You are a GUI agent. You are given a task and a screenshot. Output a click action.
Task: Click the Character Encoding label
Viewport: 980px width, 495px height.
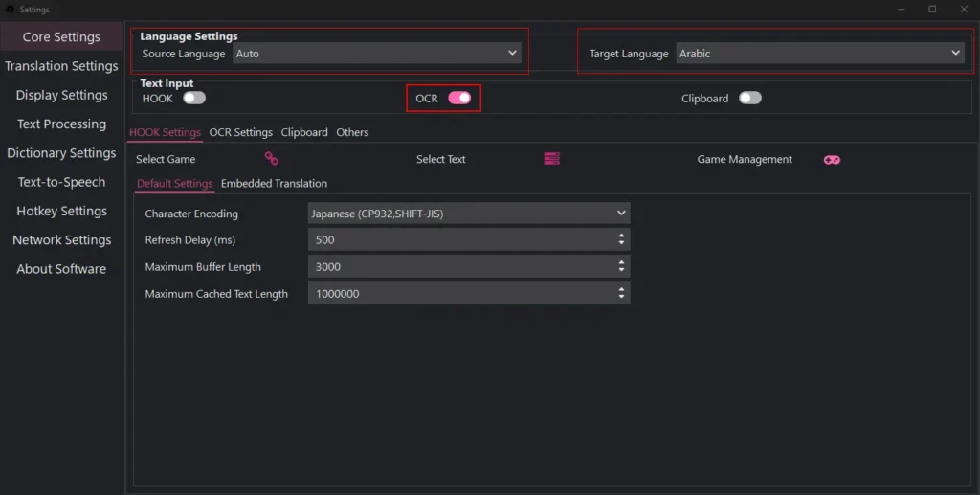(191, 214)
